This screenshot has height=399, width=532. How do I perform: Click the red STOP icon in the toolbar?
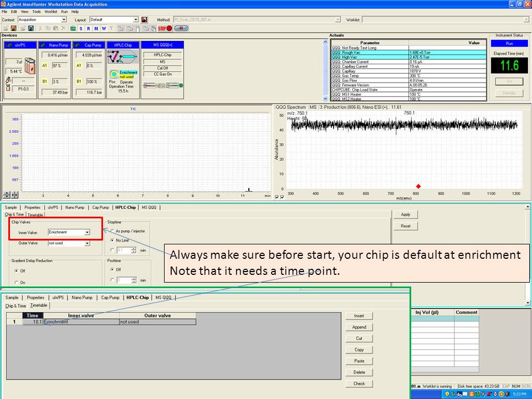(165, 28)
